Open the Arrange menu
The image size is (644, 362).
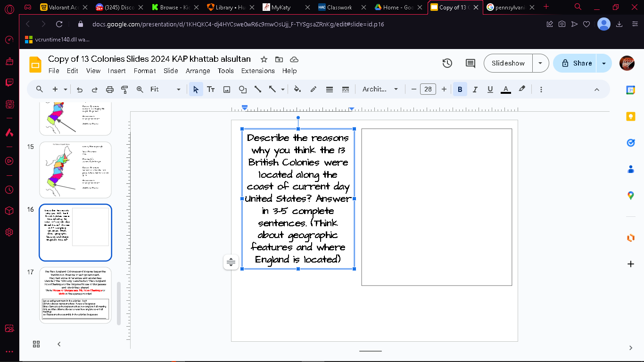tap(198, 71)
